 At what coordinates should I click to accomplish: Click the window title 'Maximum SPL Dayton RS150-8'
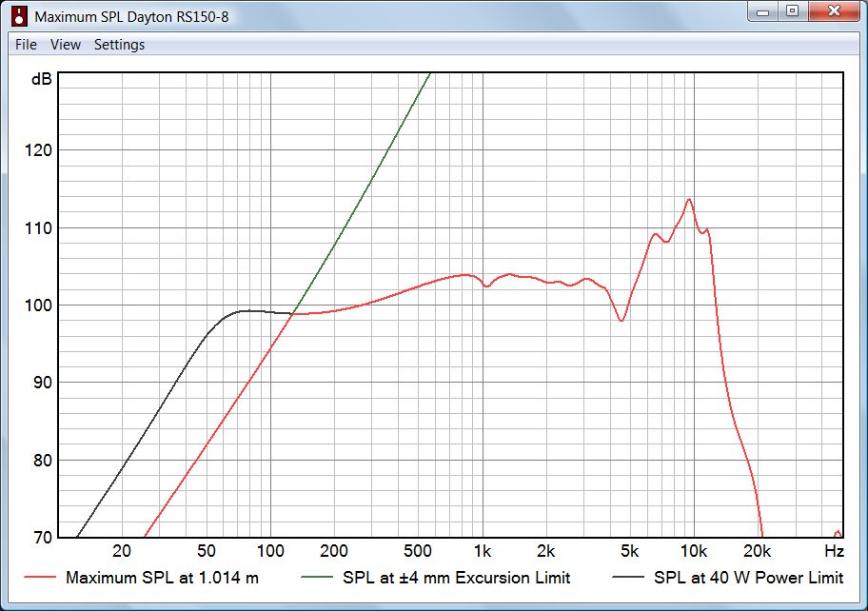(131, 16)
